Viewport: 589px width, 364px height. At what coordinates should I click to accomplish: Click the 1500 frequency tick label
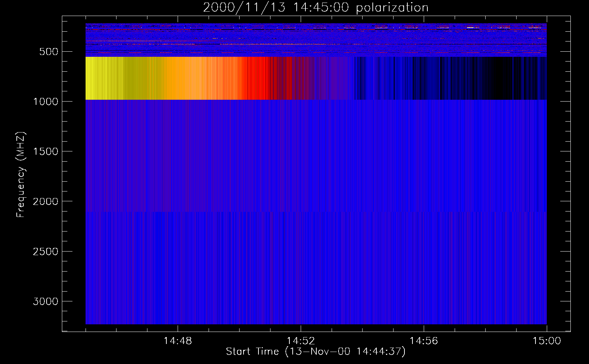point(46,151)
